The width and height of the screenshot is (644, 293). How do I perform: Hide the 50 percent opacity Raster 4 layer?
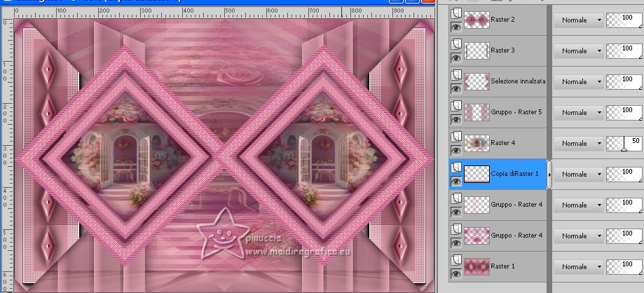[x=456, y=150]
